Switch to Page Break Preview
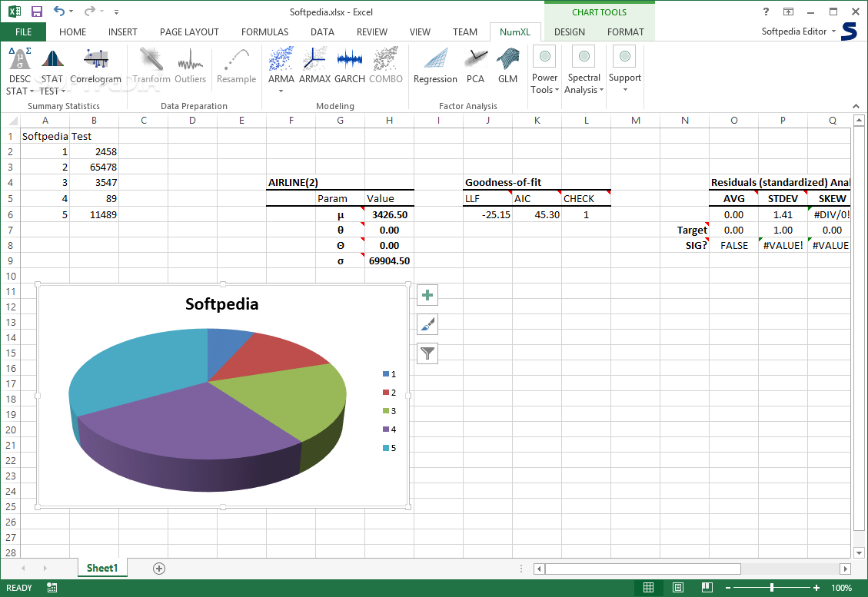The image size is (868, 597). tap(707, 588)
